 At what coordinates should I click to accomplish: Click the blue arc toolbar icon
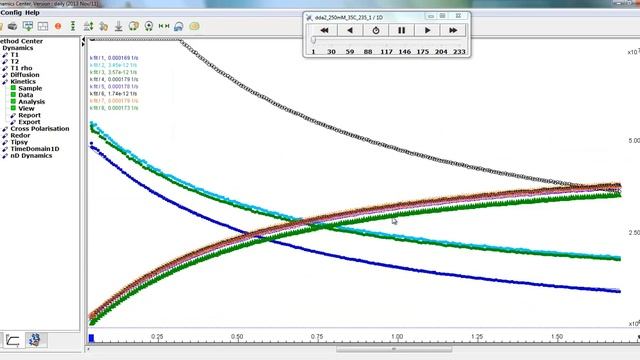pyautogui.click(x=178, y=27)
